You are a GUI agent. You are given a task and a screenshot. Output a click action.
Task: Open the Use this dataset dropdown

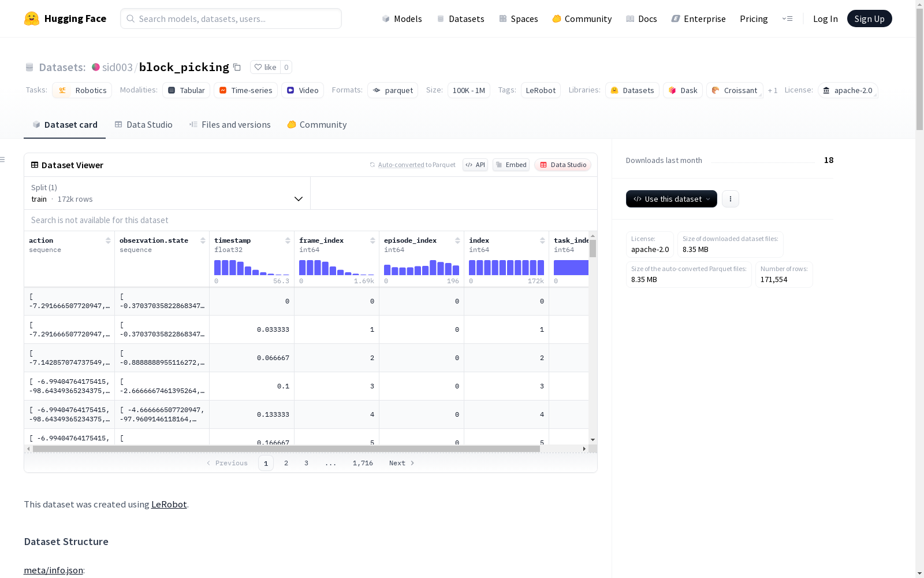pyautogui.click(x=672, y=199)
